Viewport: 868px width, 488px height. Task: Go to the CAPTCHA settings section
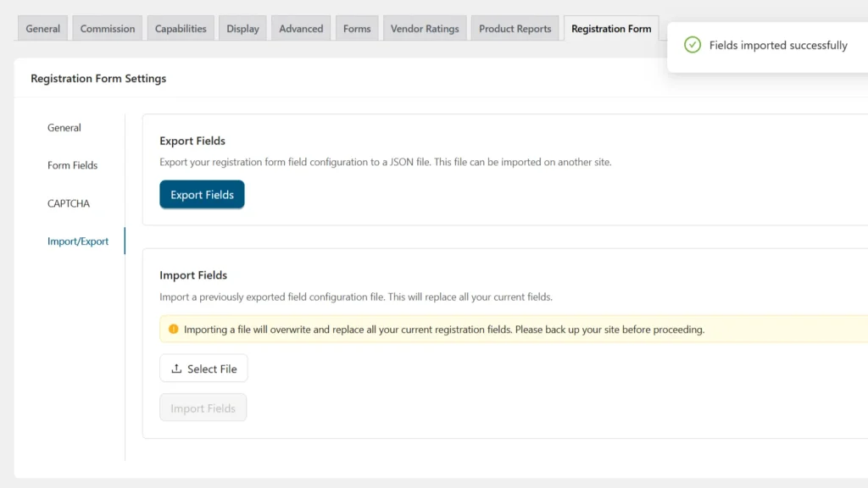coord(69,203)
